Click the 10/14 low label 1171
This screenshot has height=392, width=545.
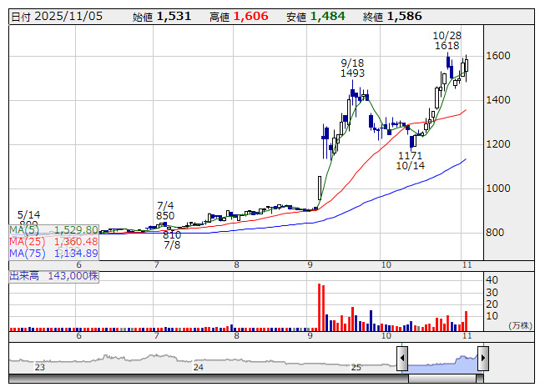coord(410,155)
